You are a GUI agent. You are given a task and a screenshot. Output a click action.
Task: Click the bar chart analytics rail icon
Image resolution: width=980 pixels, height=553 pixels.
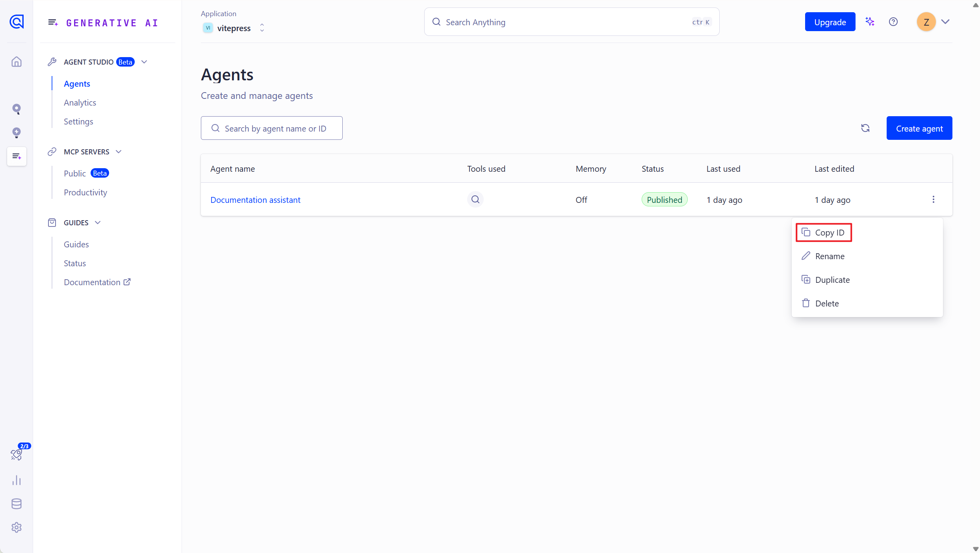[17, 480]
